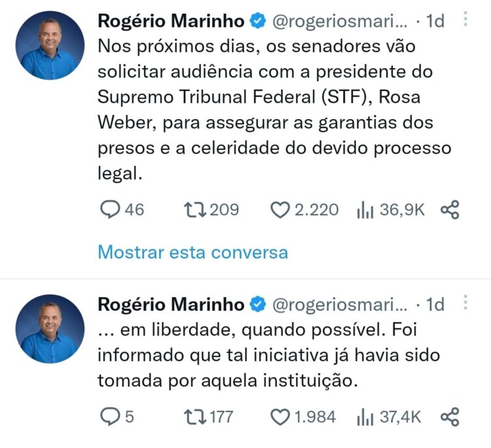This screenshot has width=491, height=448.
Task: View analytics of the 37,4K views tweet
Action: click(x=365, y=417)
